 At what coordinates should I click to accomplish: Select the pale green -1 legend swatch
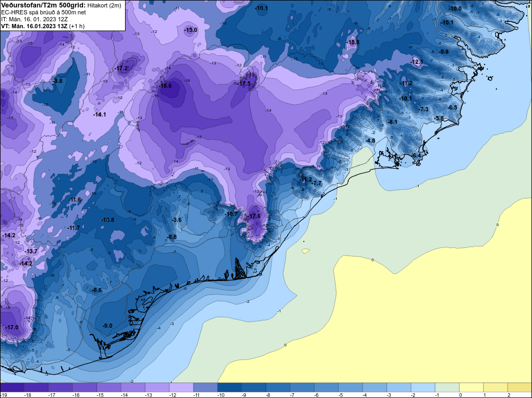[x=447, y=387]
